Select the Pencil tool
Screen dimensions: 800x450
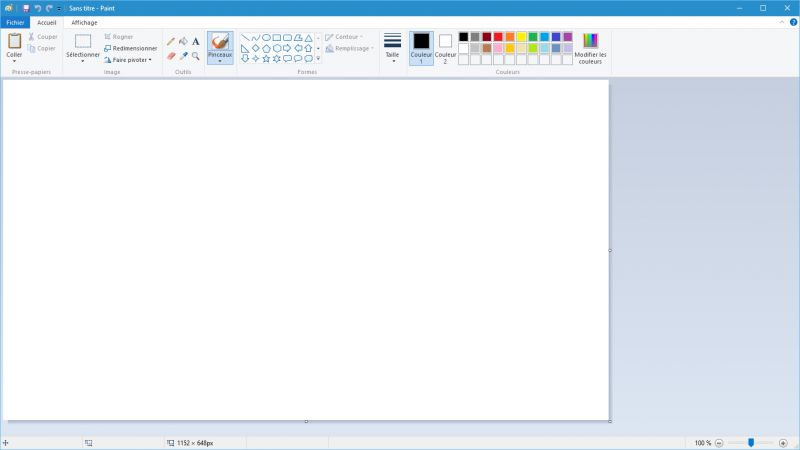point(171,41)
